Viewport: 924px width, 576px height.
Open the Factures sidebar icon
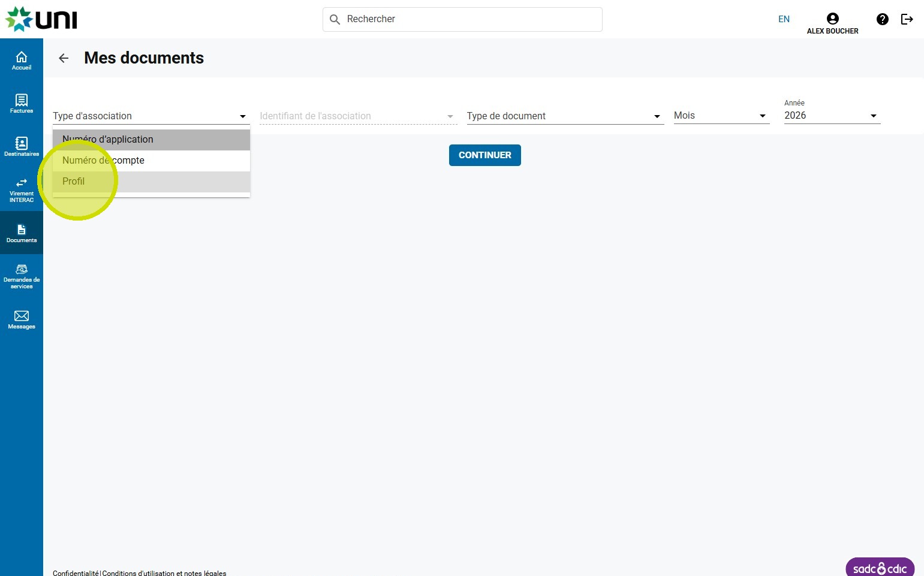(22, 104)
